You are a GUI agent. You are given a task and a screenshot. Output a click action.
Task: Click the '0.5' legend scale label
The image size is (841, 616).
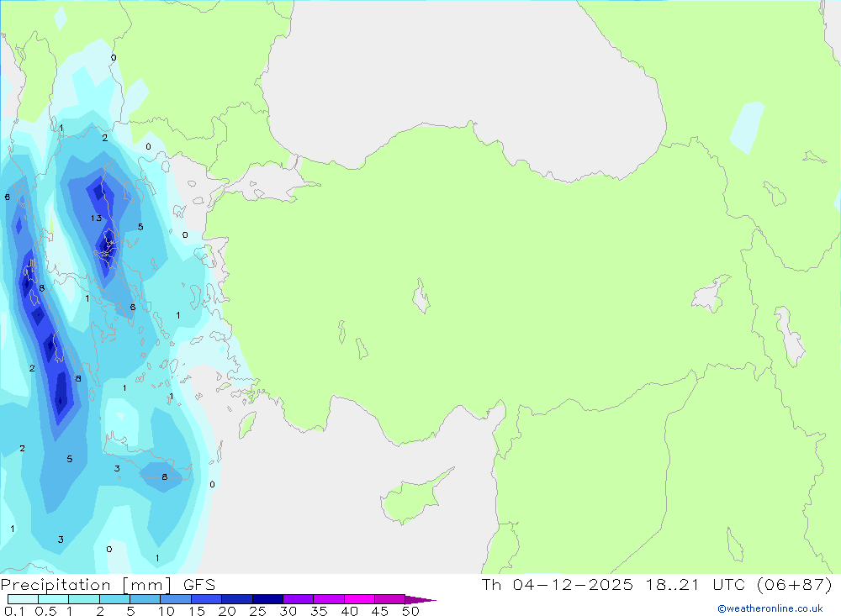coord(45,611)
